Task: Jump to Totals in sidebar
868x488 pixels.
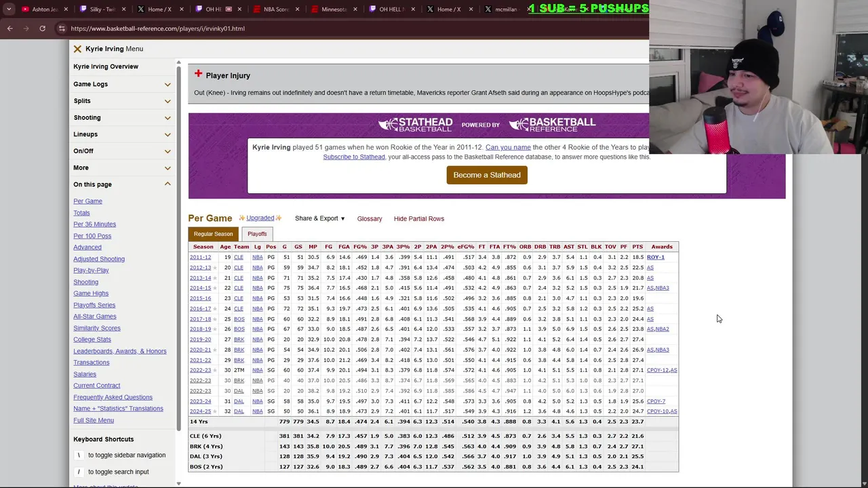Action: (81, 213)
